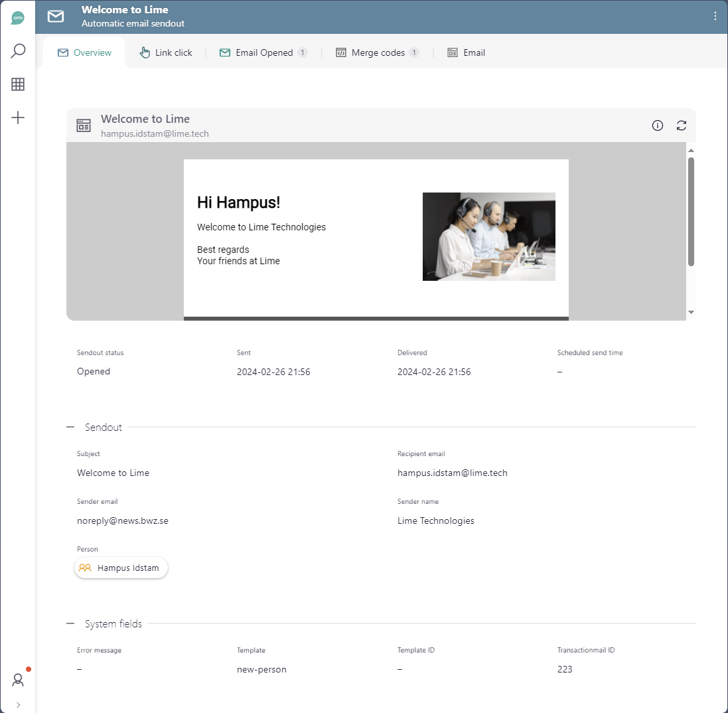Collapse the System fields section
The image size is (728, 713).
[x=70, y=623]
